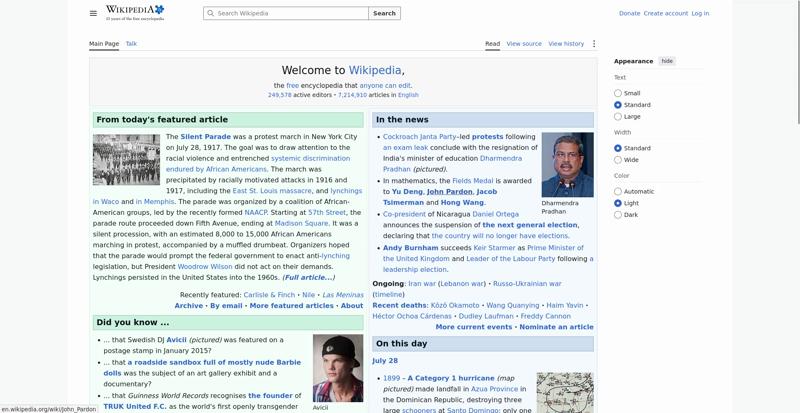Click the Madison Square link
The height and width of the screenshot is (413, 800).
point(302,224)
